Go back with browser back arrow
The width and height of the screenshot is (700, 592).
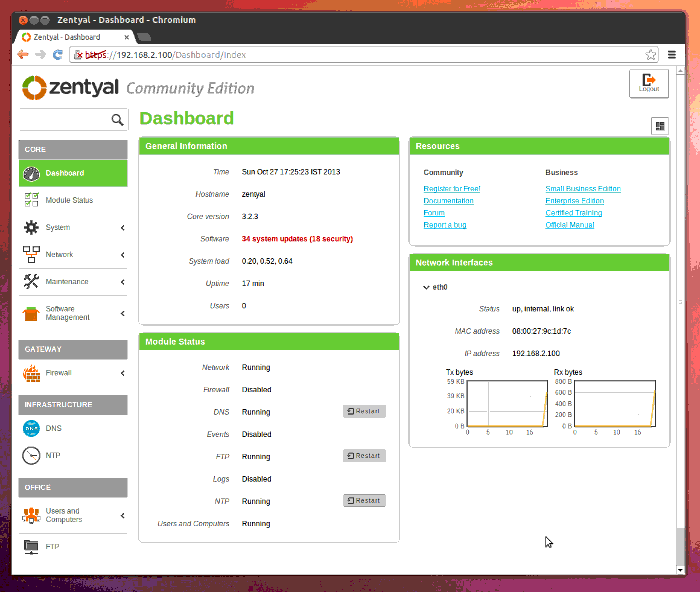click(x=23, y=54)
